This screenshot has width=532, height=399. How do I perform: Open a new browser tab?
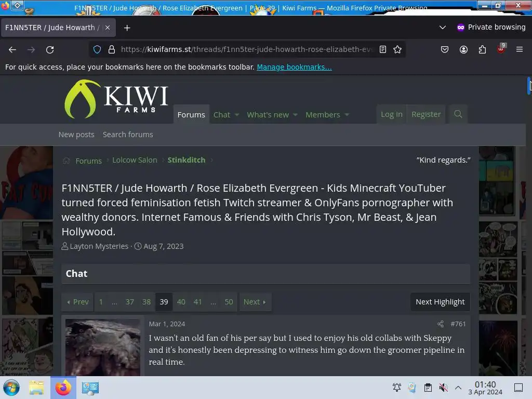pyautogui.click(x=127, y=28)
